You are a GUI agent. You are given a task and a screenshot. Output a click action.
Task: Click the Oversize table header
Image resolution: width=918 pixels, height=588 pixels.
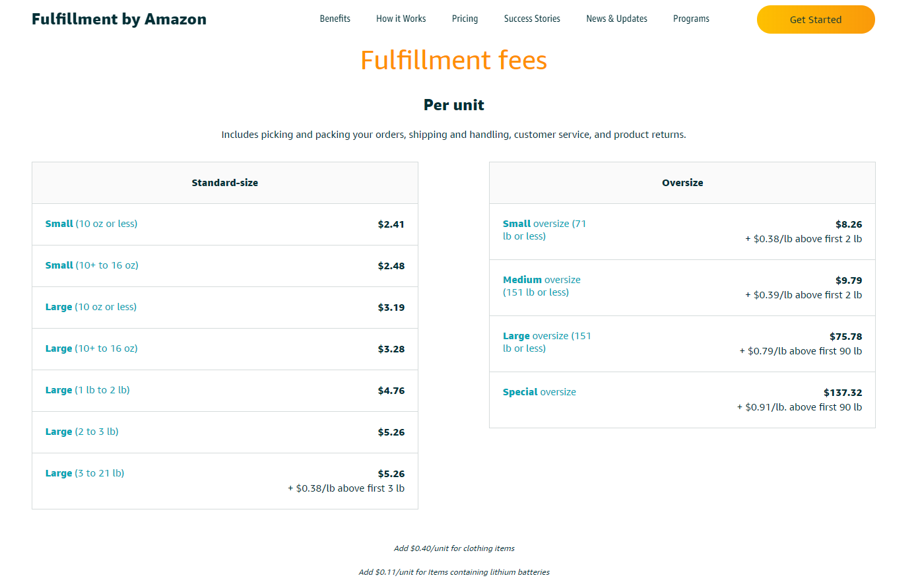[682, 183]
